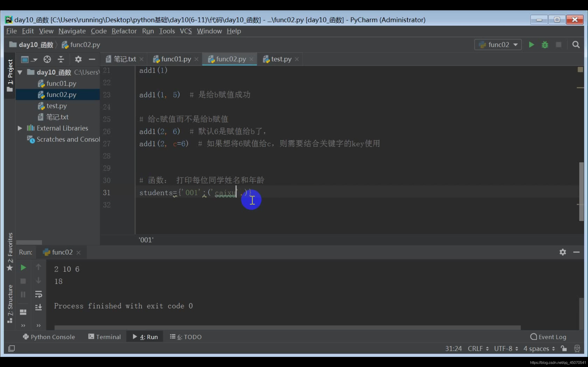Switch to the func01.py editor tab

176,59
